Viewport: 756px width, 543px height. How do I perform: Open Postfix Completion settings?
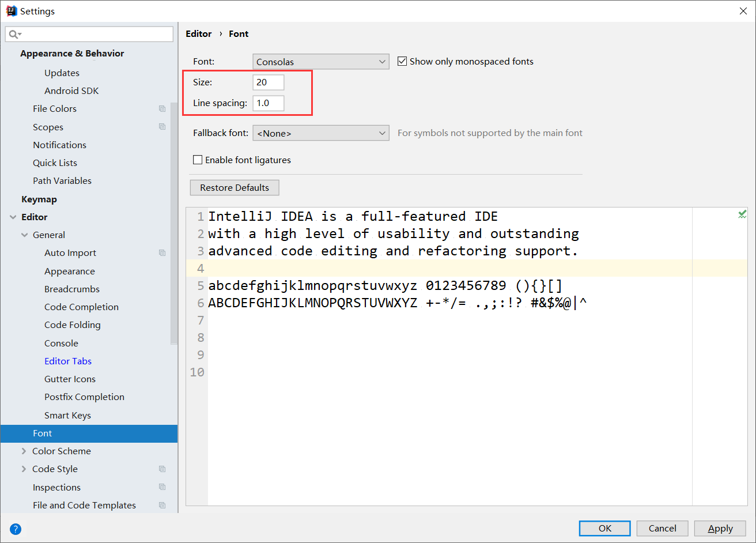tap(84, 397)
